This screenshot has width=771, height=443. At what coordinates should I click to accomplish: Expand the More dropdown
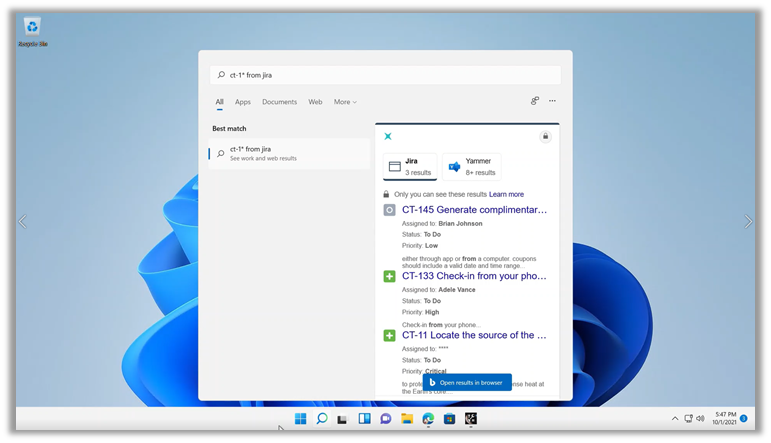pyautogui.click(x=345, y=102)
